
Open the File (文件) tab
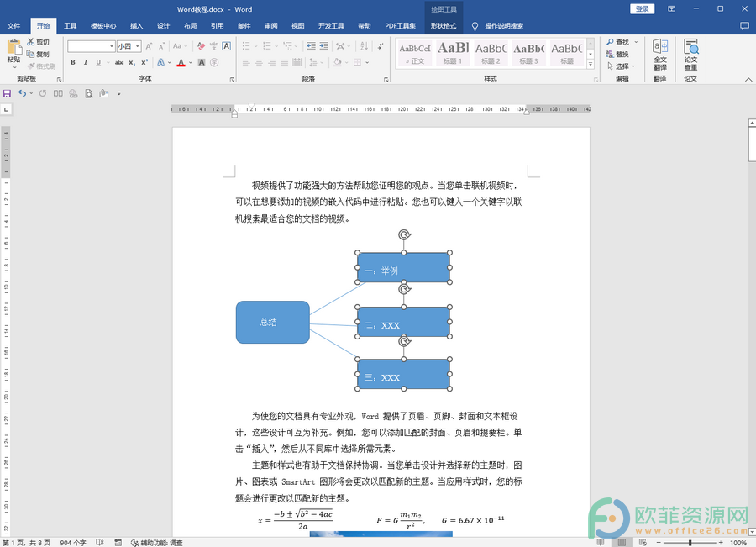pyautogui.click(x=14, y=26)
